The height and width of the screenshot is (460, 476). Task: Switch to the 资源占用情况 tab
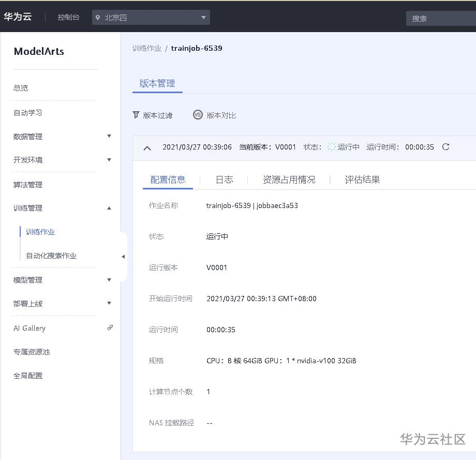[x=289, y=180]
